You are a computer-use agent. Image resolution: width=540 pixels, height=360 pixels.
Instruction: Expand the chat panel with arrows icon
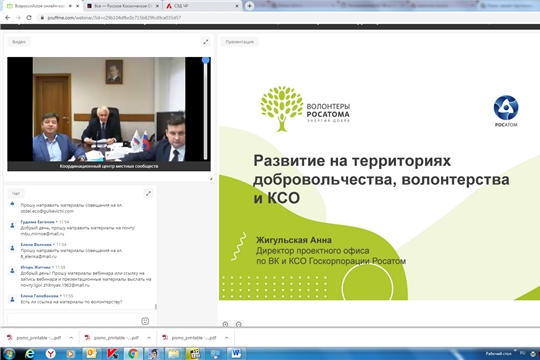(x=148, y=194)
